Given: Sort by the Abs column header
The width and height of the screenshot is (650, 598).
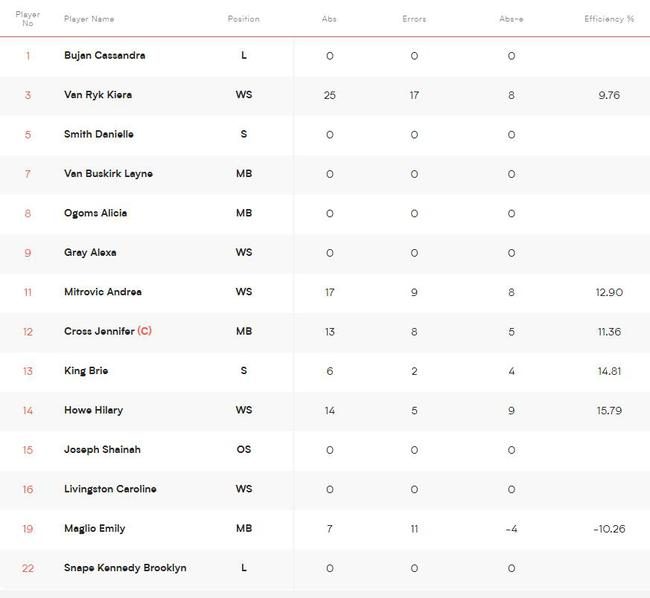Looking at the screenshot, I should 329,19.
